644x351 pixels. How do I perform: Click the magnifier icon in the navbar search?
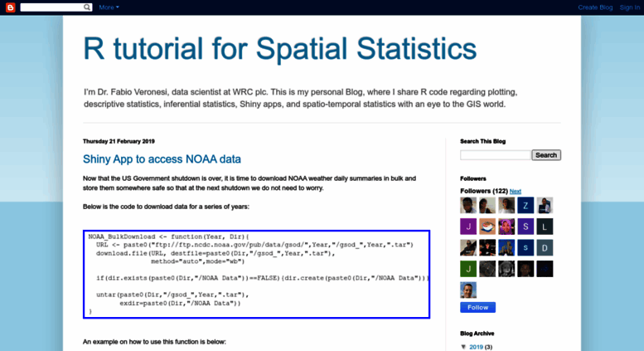87,7
